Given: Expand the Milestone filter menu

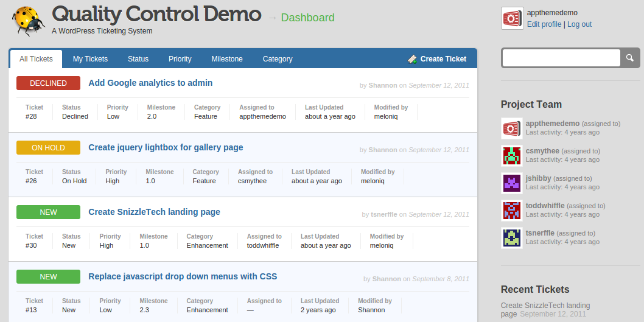Looking at the screenshot, I should click(x=227, y=59).
